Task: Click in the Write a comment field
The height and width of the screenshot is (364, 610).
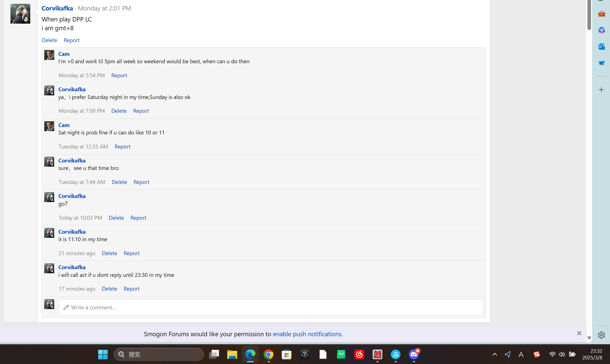Action: pyautogui.click(x=270, y=307)
